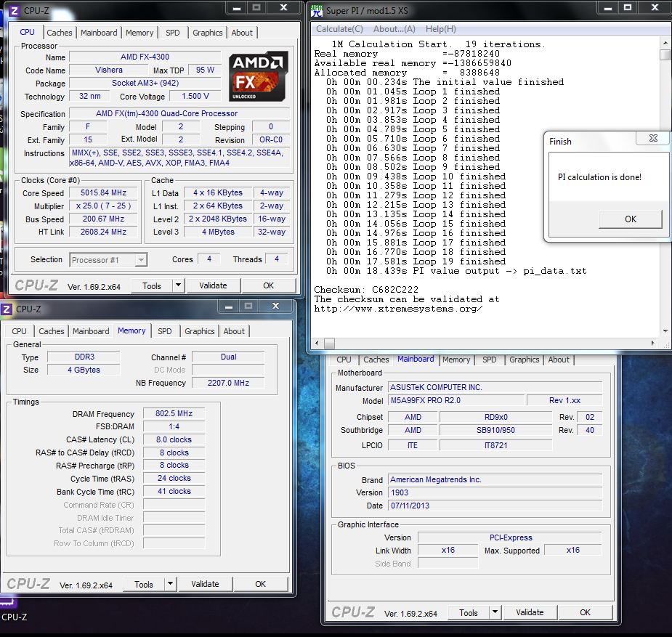Open Caches tab in the Memory CPU-Z window
Viewport: 672px width, 637px height.
51,331
